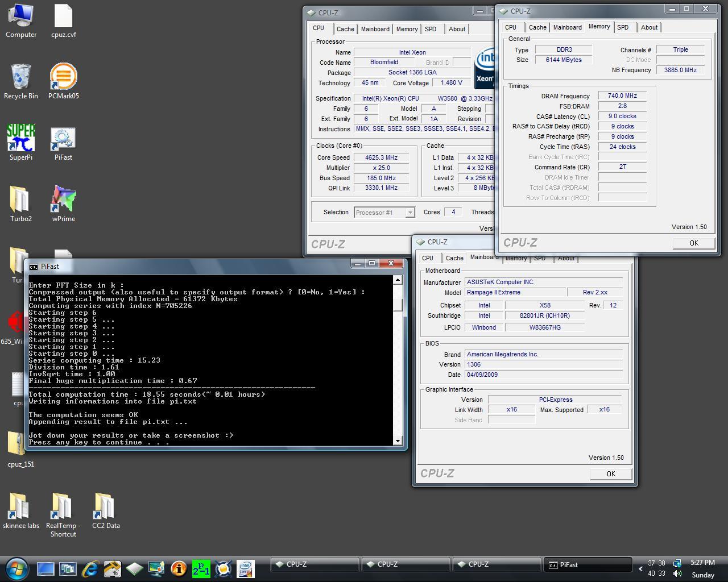Click the QPI Link value 3330.1 MHz
The width and height of the screenshot is (728, 582).
pyautogui.click(x=381, y=188)
